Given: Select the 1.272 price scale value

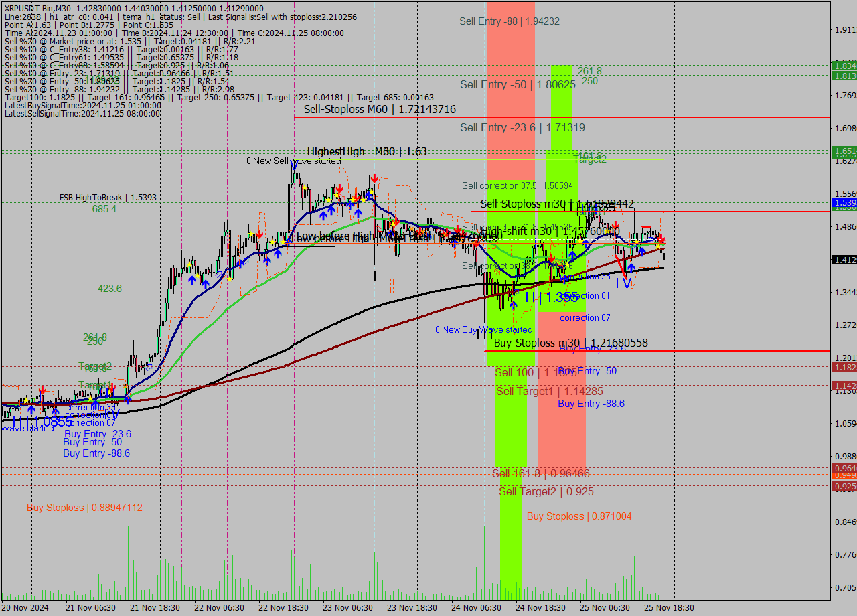Looking at the screenshot, I should (846, 325).
